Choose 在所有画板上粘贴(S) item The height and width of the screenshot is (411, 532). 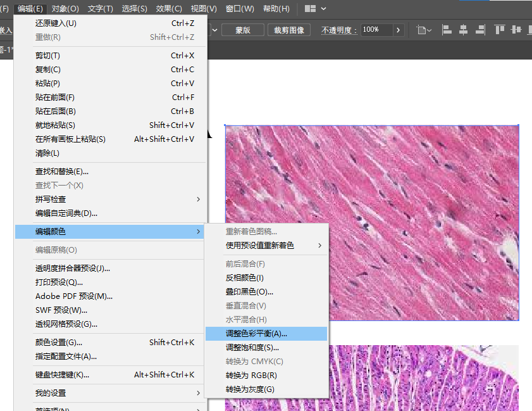(110, 139)
